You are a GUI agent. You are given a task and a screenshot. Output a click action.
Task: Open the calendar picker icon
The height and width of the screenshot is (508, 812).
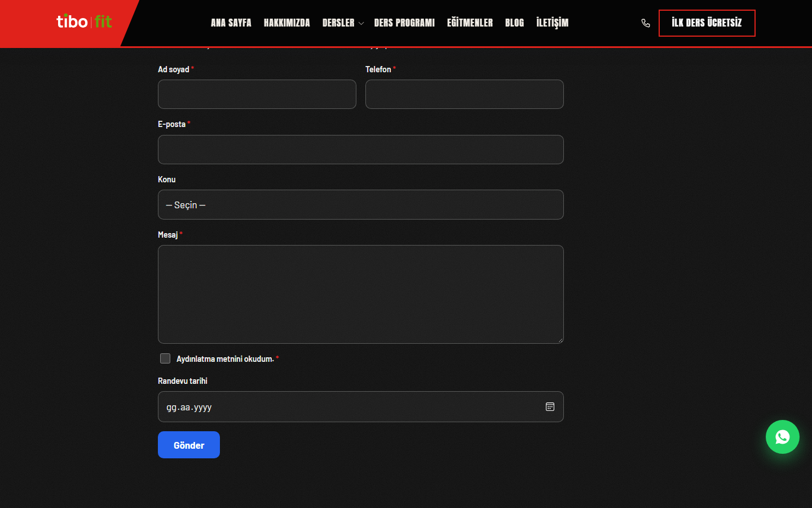550,406
